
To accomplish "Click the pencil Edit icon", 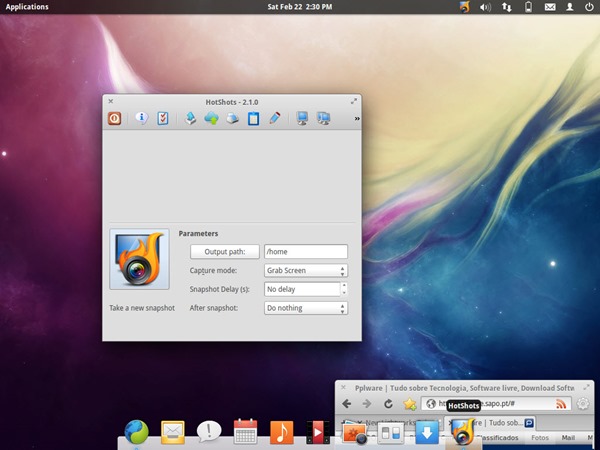I will [274, 118].
